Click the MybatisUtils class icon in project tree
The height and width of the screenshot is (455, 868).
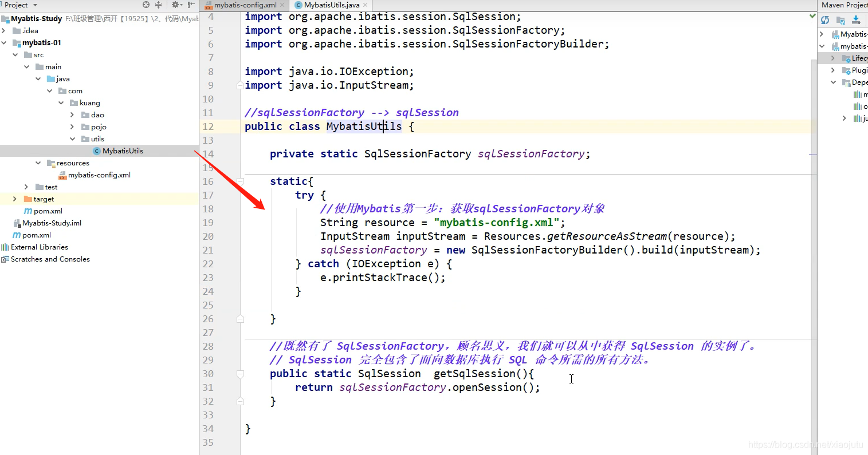tap(97, 151)
